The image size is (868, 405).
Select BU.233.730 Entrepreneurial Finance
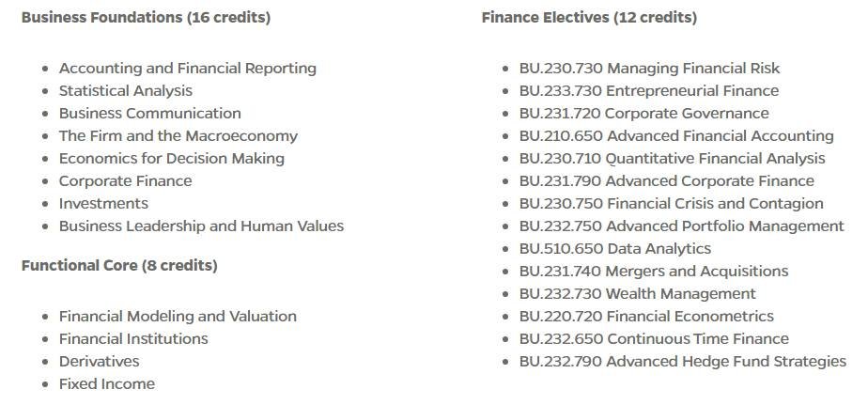point(649,91)
